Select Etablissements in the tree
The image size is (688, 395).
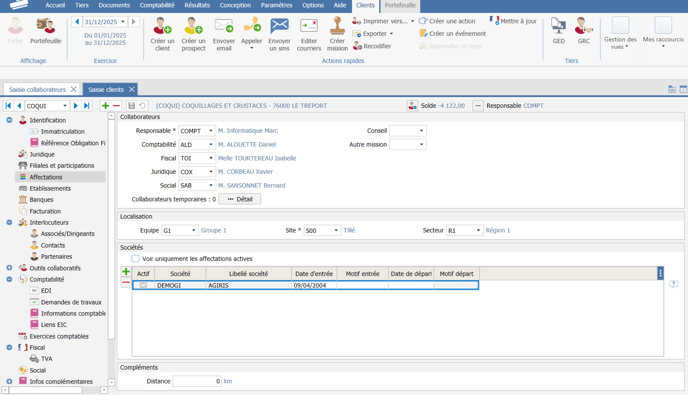pos(50,188)
